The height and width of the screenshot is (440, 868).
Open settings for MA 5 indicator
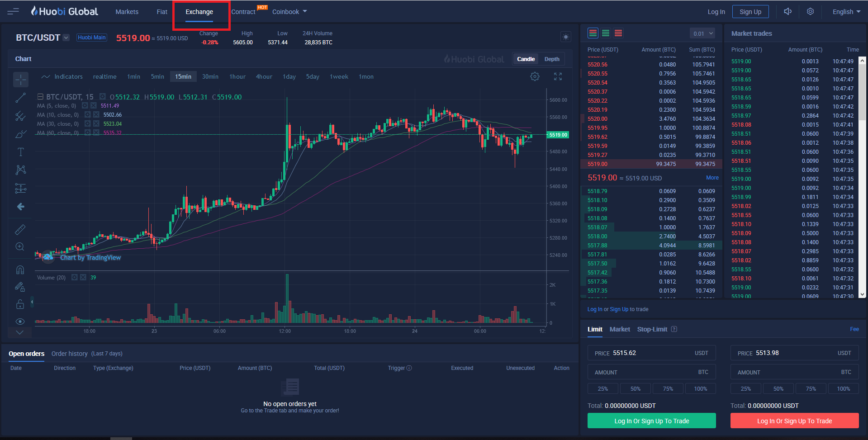click(85, 106)
